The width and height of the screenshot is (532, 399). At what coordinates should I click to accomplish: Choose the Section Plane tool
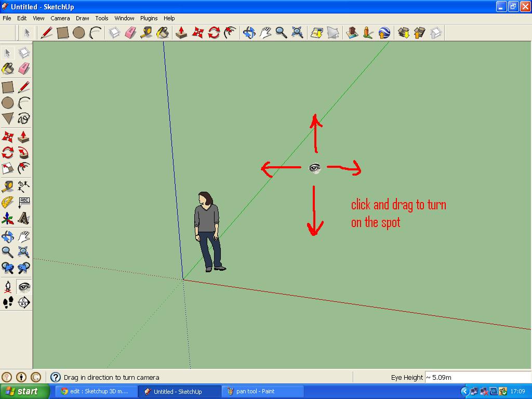click(24, 302)
